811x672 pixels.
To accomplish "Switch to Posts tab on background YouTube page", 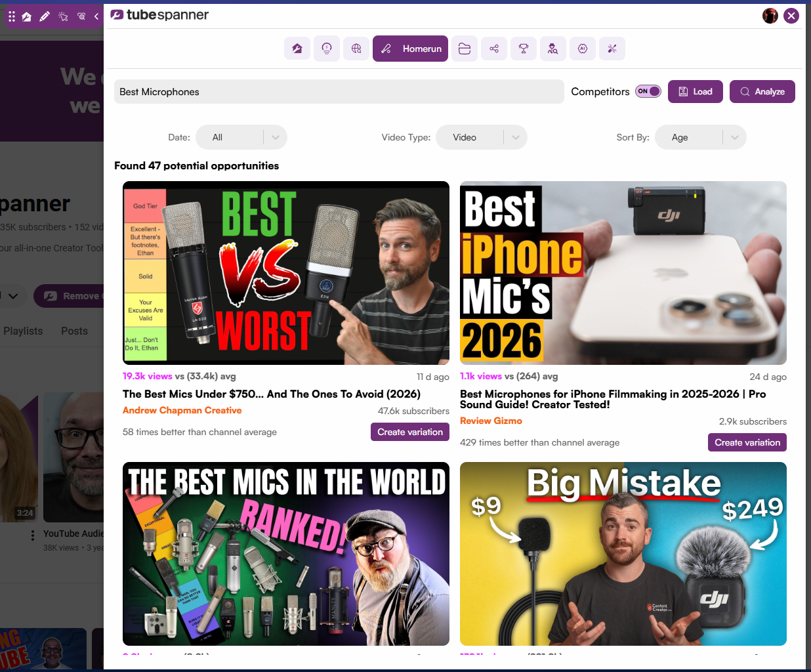I will 74,331.
